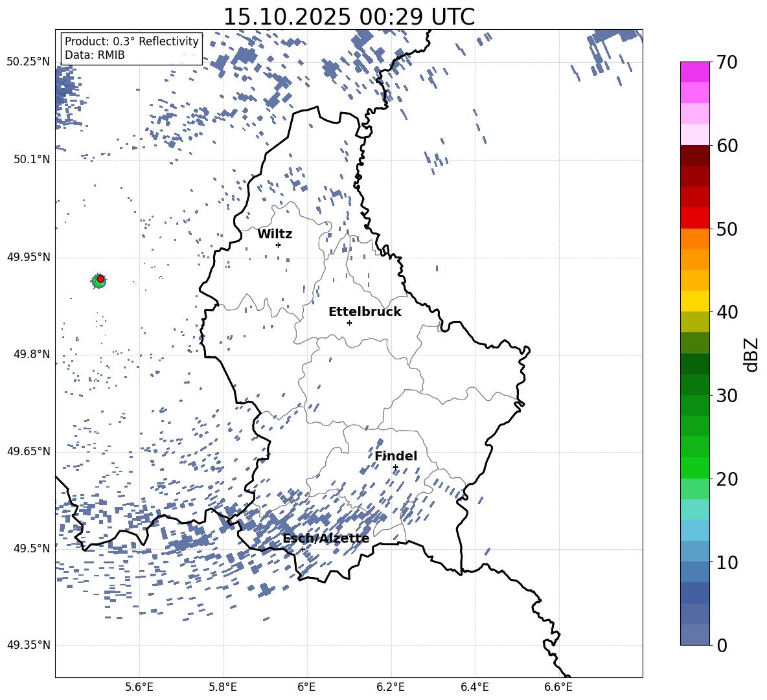Image resolution: width=767 pixels, height=700 pixels.
Task: Click the cross marker below Esch/Alzette
Action: click(x=303, y=549)
